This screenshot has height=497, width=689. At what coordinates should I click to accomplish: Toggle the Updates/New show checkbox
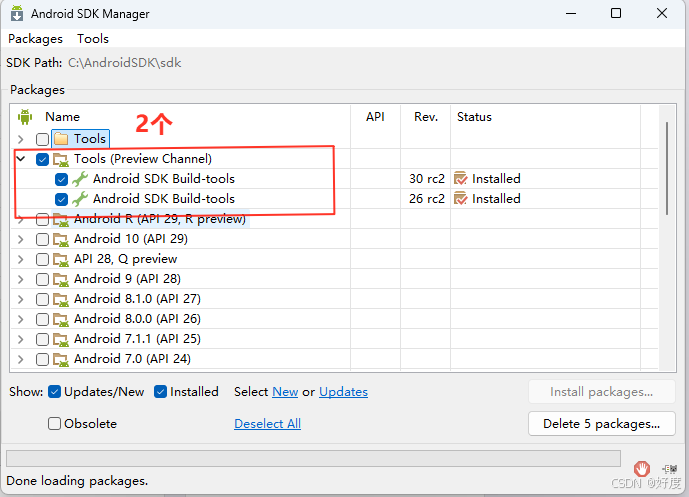[54, 392]
